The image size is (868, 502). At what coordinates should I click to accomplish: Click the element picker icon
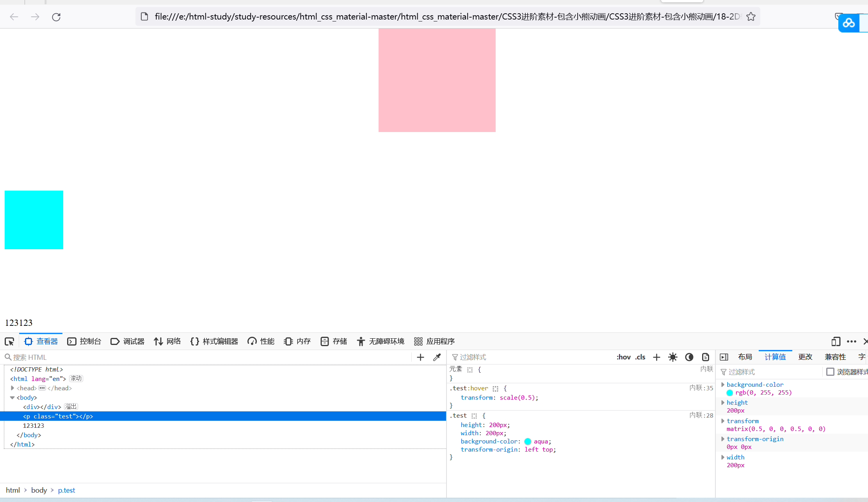[x=9, y=342]
